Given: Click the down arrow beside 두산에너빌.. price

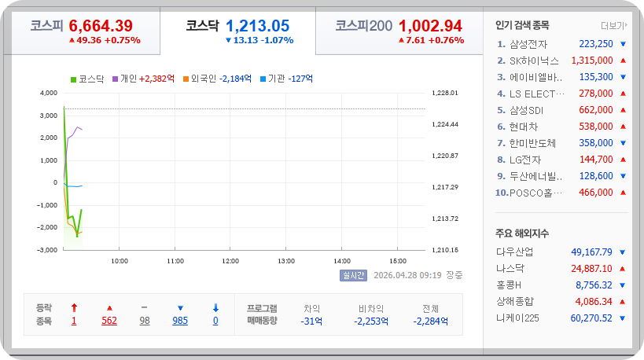Looking at the screenshot, I should click(x=623, y=176).
